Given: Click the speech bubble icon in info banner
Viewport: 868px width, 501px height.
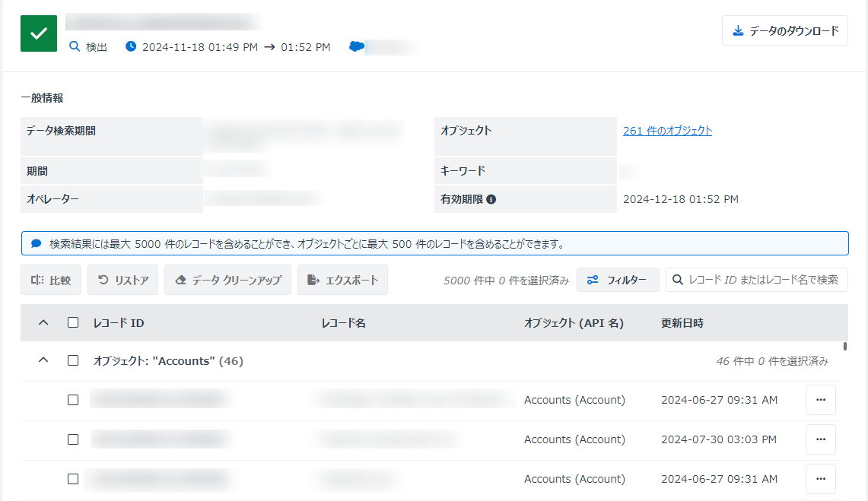Looking at the screenshot, I should point(36,244).
